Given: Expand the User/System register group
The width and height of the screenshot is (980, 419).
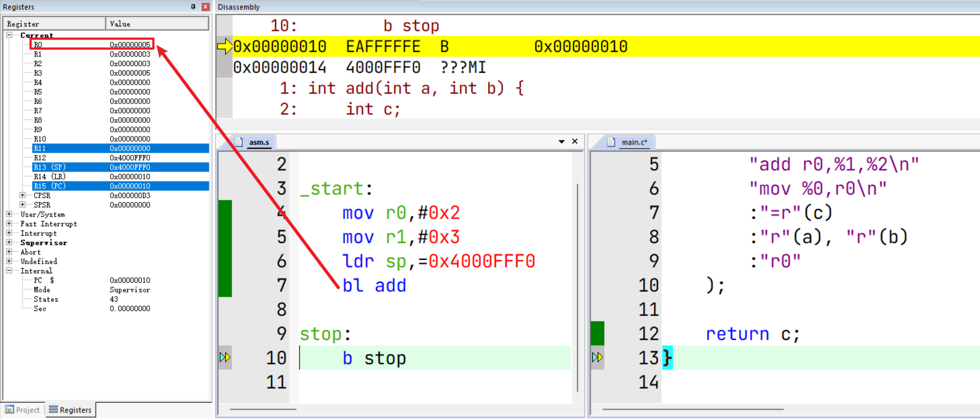Looking at the screenshot, I should click(x=9, y=214).
